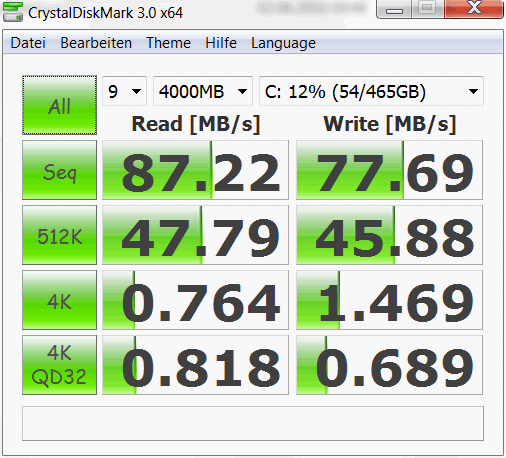Run all benchmarks with the All button
This screenshot has width=506, height=458.
59,105
